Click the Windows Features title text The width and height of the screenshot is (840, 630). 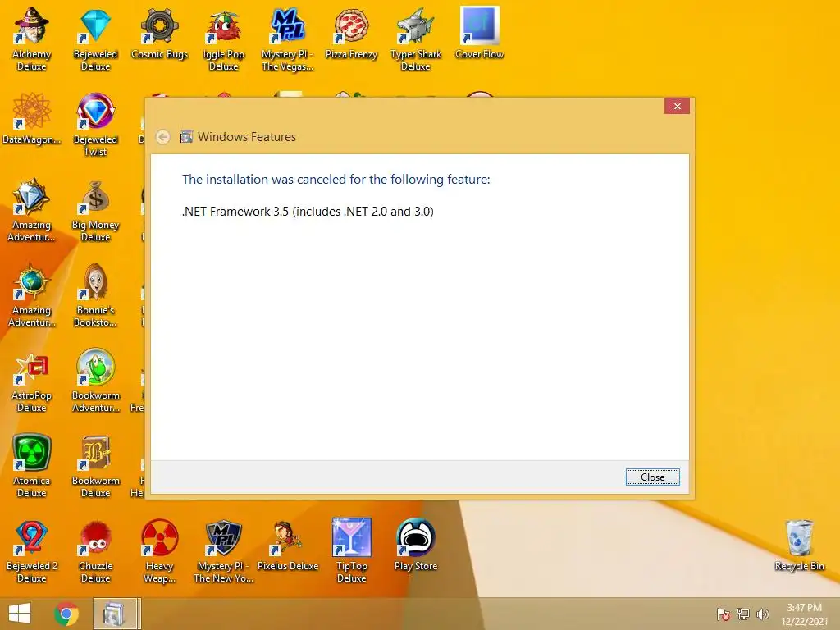coord(246,137)
